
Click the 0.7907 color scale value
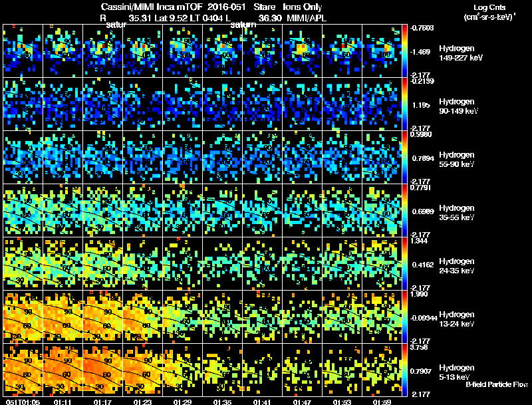pos(422,372)
